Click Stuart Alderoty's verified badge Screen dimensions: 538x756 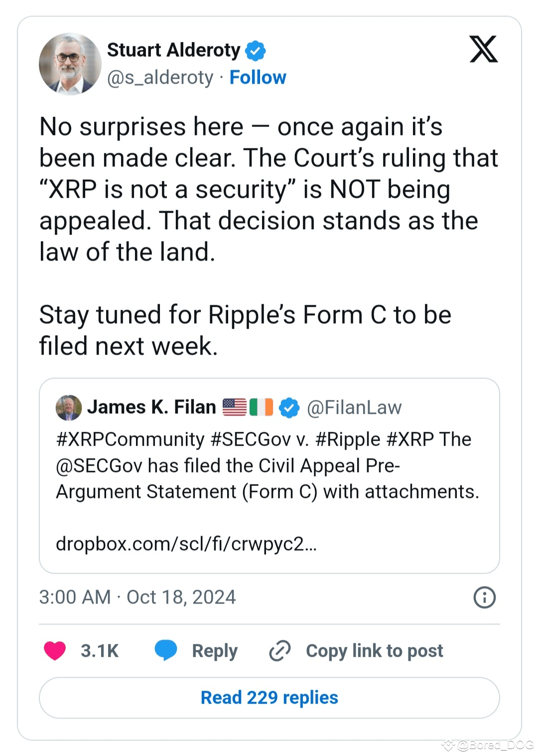(x=256, y=50)
